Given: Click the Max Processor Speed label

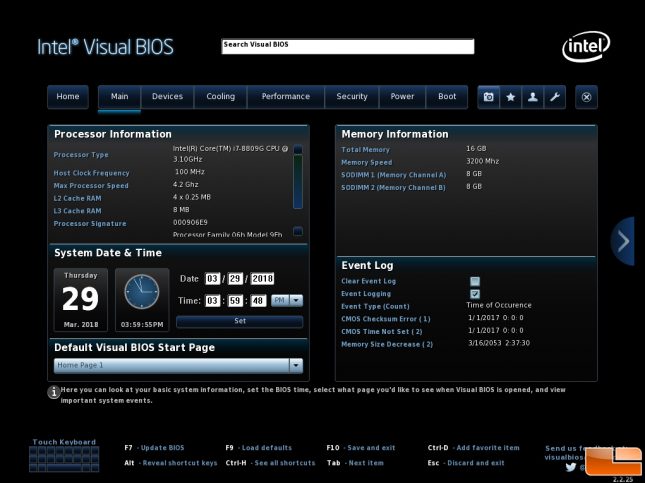Looking at the screenshot, I should point(91,186).
